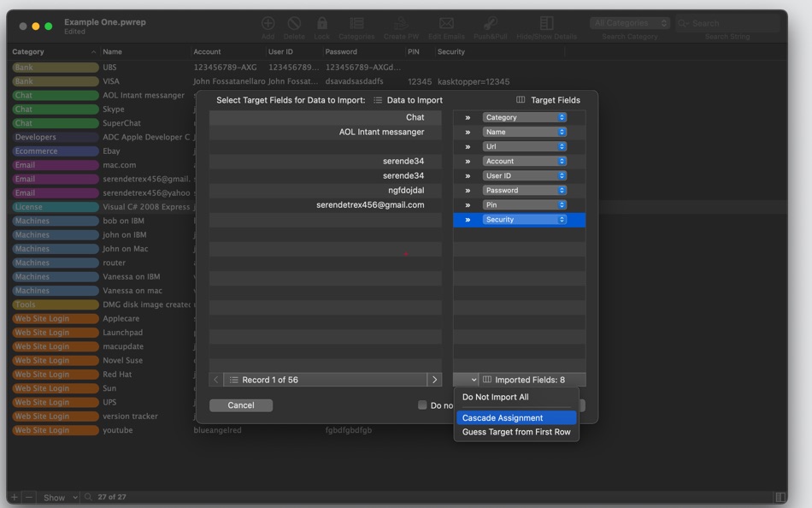Open the Security target field dropdown
812x508 pixels.
[525, 220]
